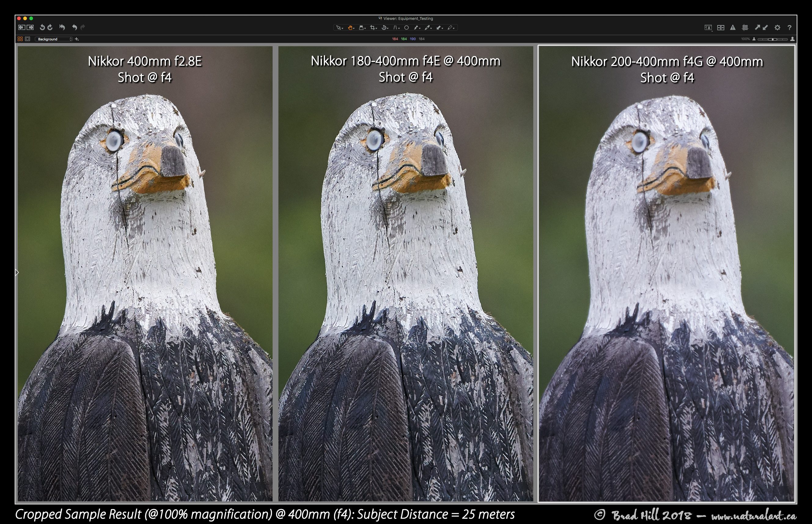Adjust the viewer zoom slider

click(773, 39)
